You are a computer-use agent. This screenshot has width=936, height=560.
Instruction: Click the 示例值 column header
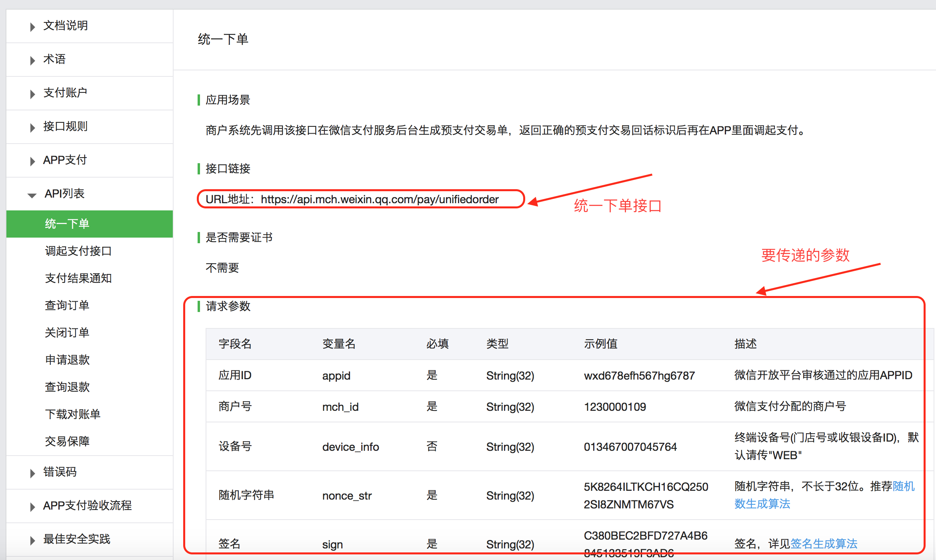click(601, 344)
